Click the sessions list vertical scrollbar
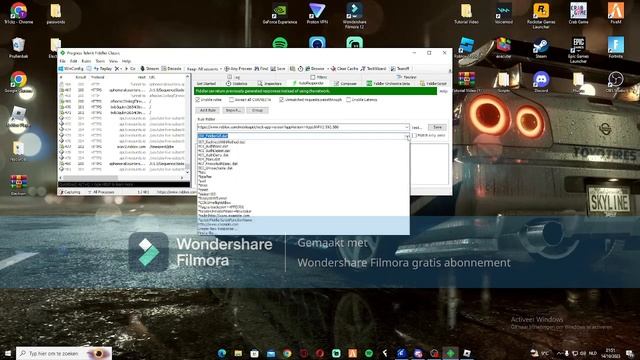 (x=188, y=123)
